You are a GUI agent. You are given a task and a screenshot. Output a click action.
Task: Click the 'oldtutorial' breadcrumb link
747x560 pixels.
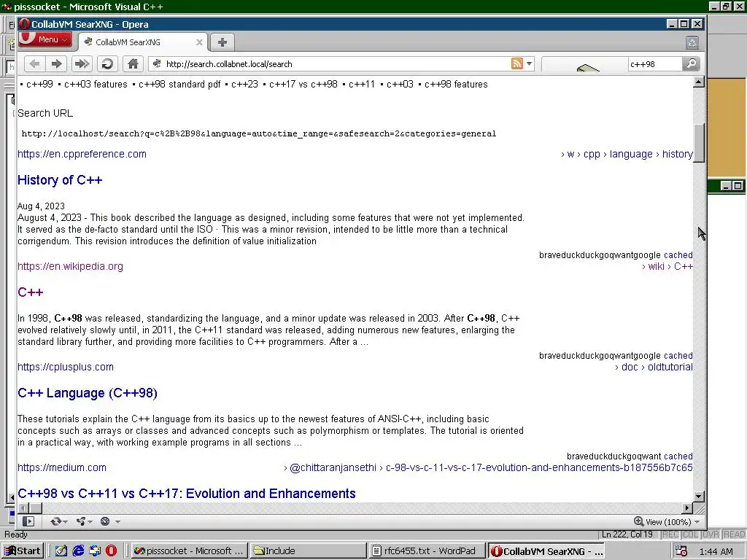tap(670, 367)
